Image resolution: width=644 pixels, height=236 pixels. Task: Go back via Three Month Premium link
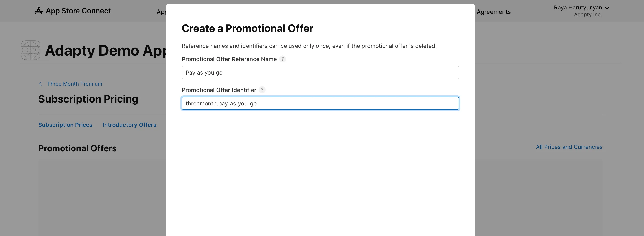(74, 84)
